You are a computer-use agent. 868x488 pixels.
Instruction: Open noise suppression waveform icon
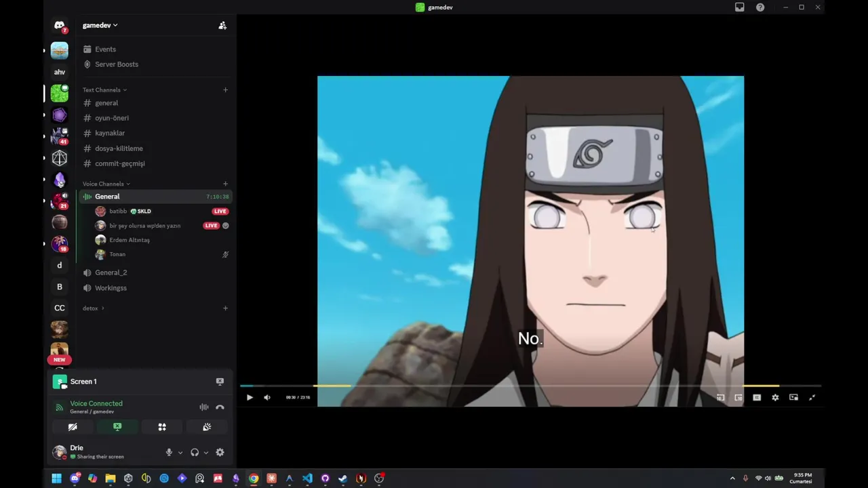pyautogui.click(x=203, y=407)
